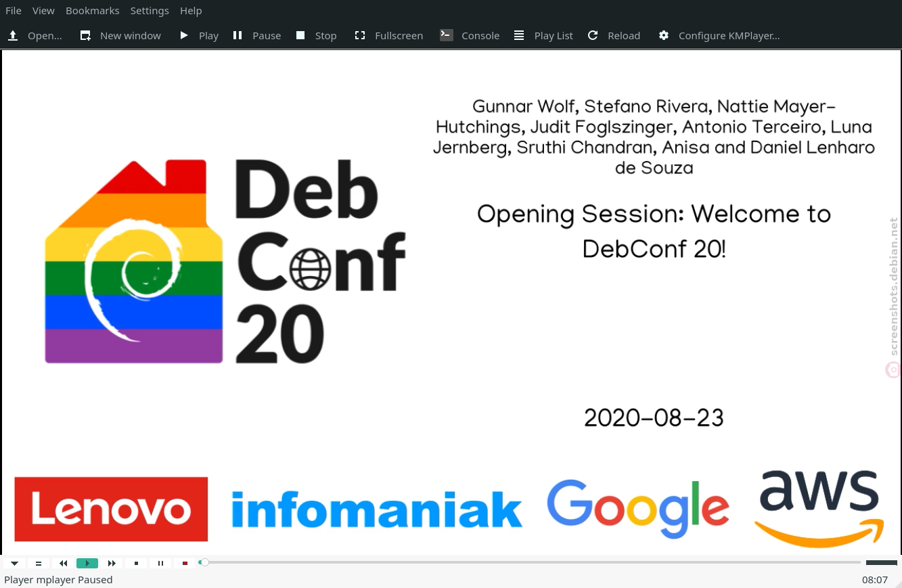
Task: Open Configure KMPlayer... dialog
Action: click(719, 35)
